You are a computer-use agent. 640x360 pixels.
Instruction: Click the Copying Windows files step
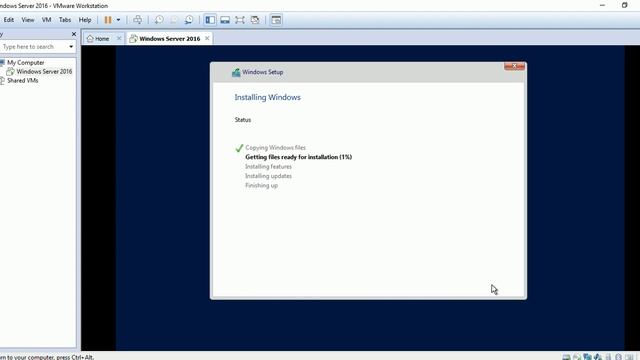tap(275, 147)
